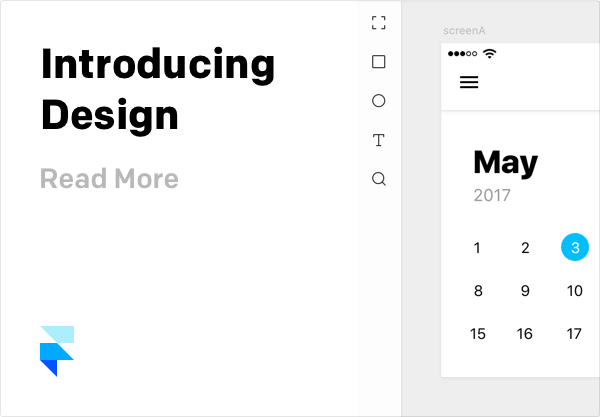Click the Wi-Fi status icon
Image resolution: width=600 pixels, height=417 pixels.
click(x=489, y=54)
